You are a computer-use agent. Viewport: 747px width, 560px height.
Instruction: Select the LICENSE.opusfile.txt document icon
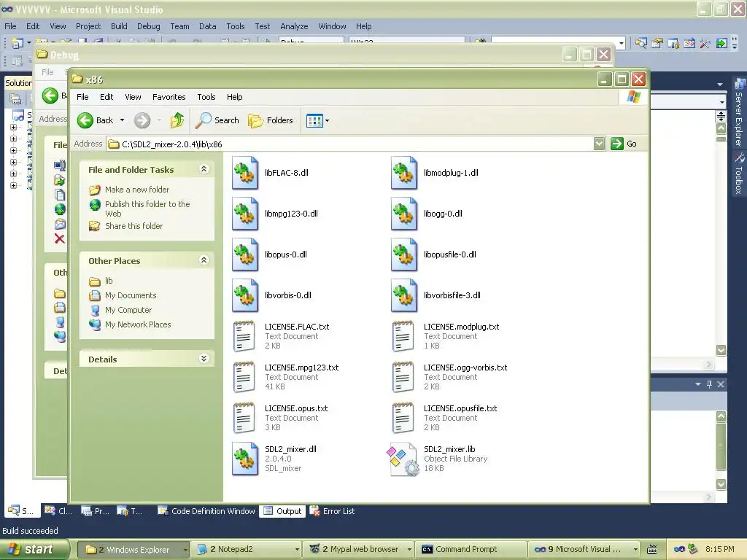click(403, 418)
